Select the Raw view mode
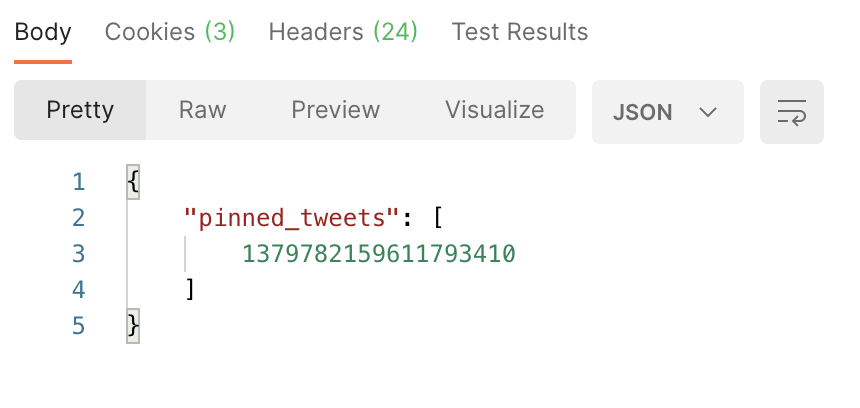The width and height of the screenshot is (860, 408). point(202,110)
